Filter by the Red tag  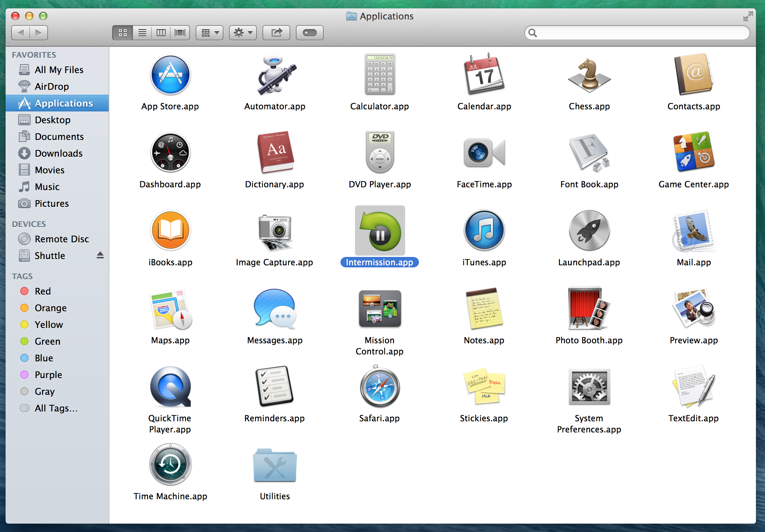(57, 291)
